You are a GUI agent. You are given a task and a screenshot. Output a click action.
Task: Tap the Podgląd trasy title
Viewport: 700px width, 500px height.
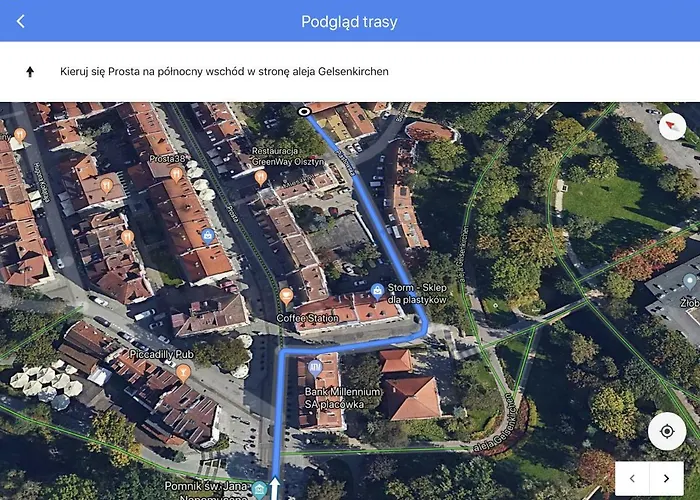tap(349, 21)
